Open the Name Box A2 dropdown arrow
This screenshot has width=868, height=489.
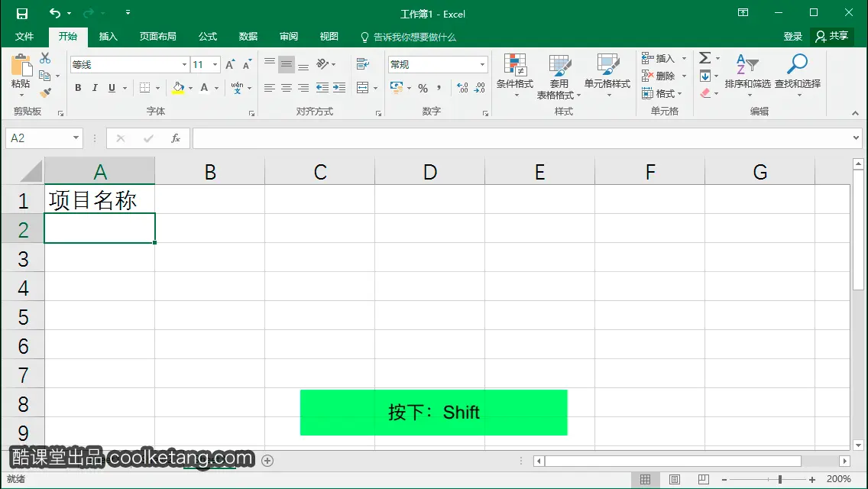[76, 138]
